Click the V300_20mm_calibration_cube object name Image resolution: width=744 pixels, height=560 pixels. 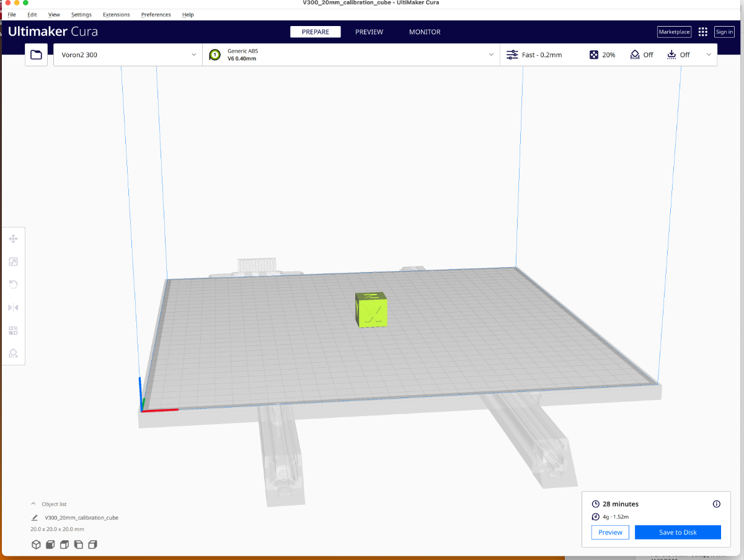pos(82,517)
